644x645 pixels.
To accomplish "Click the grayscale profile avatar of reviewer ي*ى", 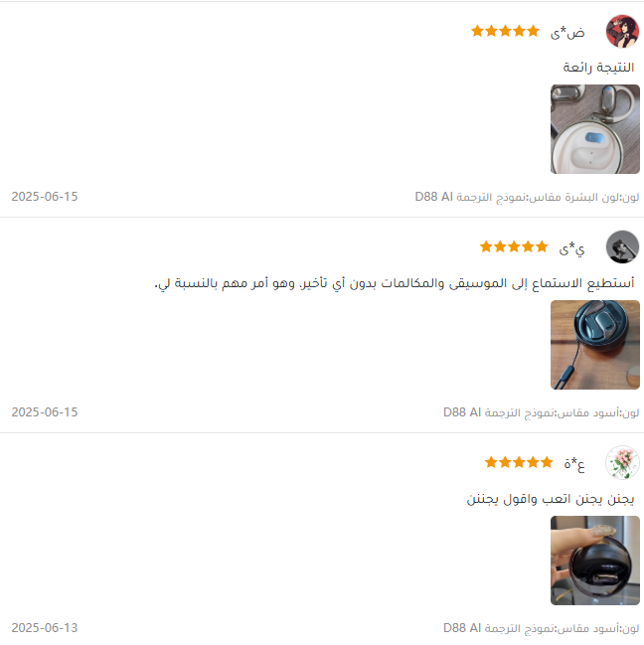I will tap(622, 246).
